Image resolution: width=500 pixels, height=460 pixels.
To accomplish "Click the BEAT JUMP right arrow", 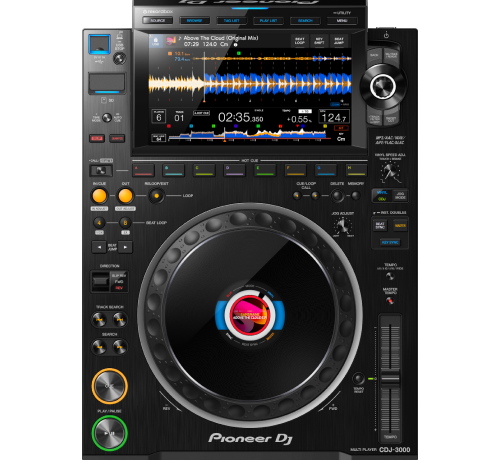I will point(125,247).
